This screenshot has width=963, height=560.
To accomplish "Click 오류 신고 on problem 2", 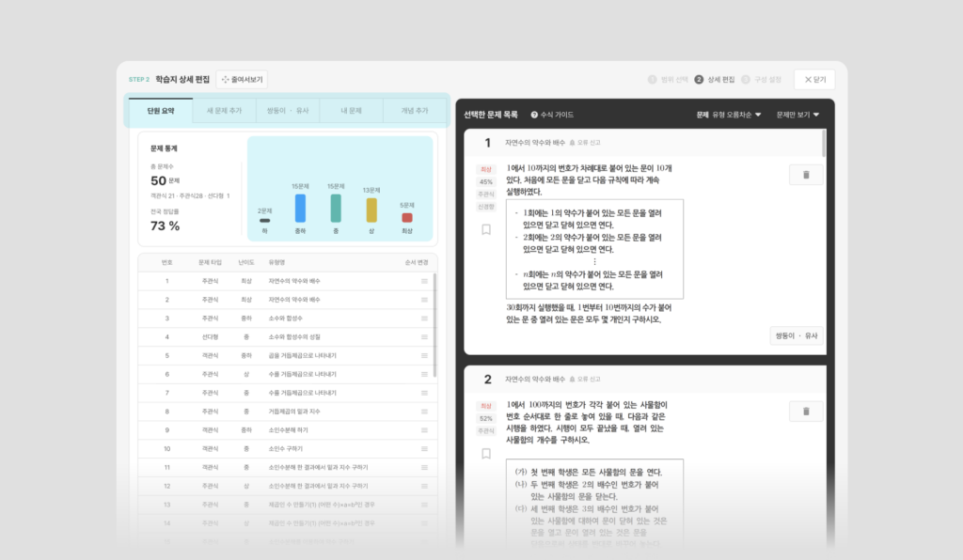I will coord(585,379).
